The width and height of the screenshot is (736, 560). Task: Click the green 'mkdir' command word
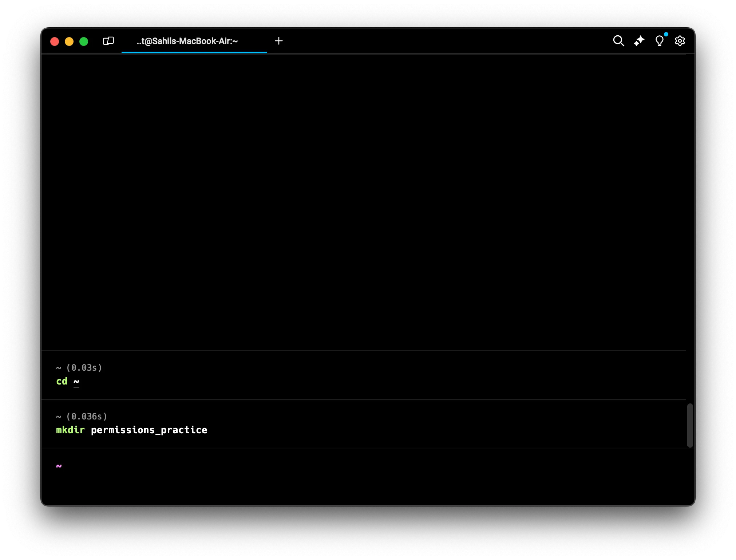(70, 430)
